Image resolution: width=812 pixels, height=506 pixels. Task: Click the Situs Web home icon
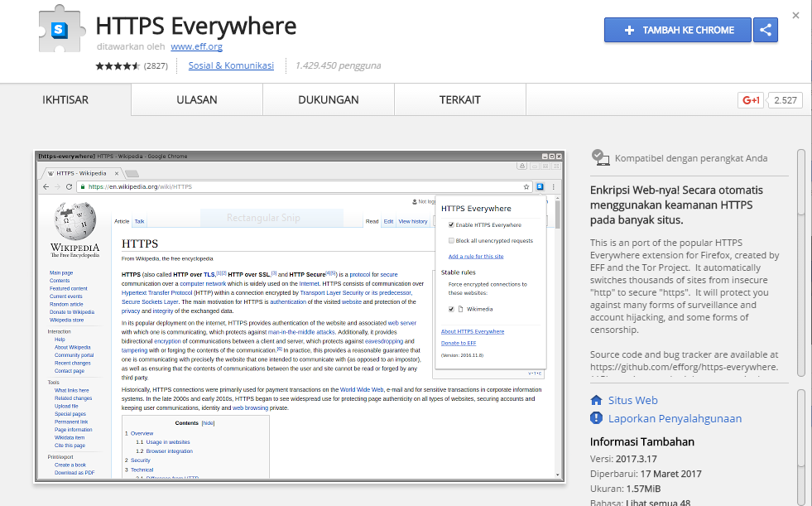pos(596,400)
